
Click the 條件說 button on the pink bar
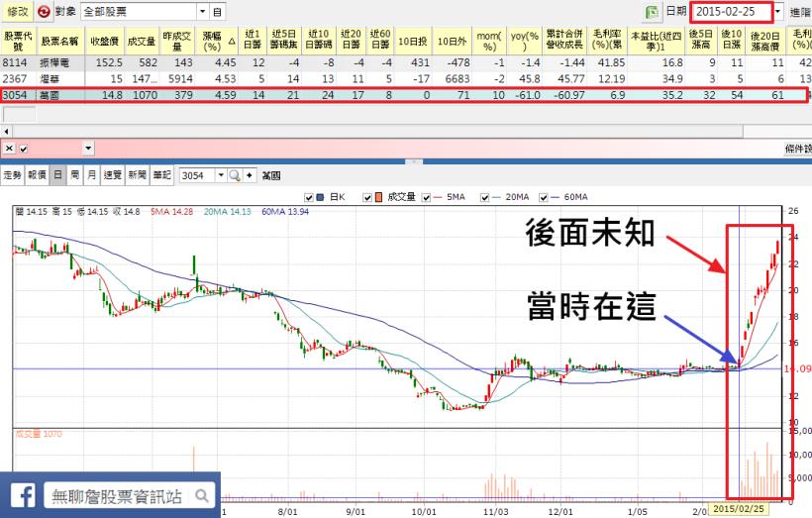798,149
